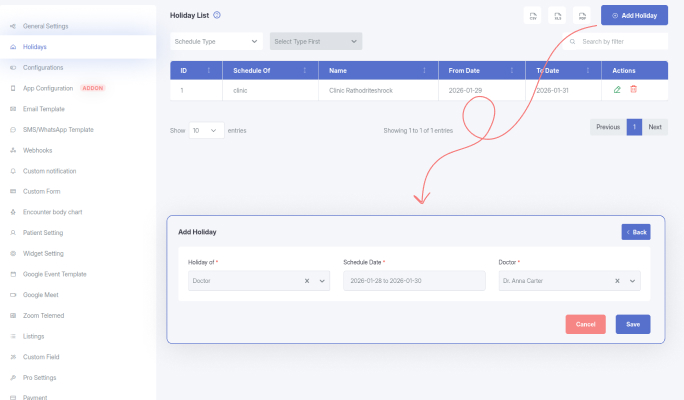Focus the Search by filter field
This screenshot has height=400, width=684.
point(615,41)
